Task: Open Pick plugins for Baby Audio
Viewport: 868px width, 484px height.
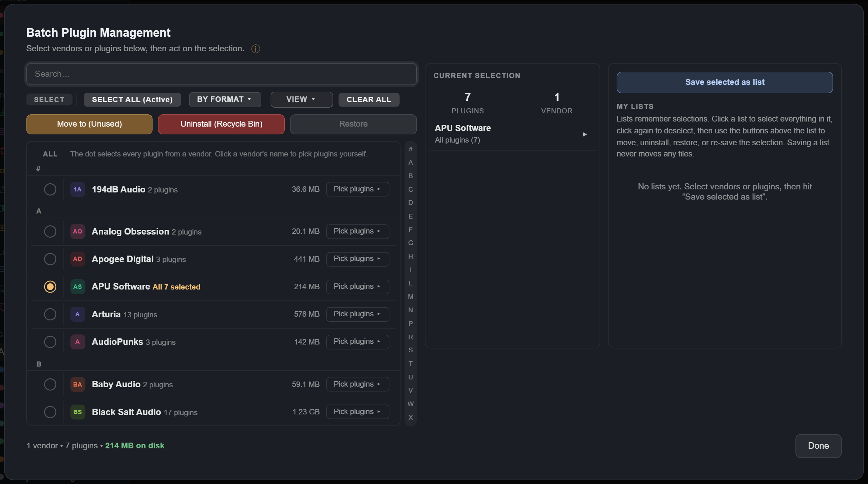Action: pyautogui.click(x=358, y=385)
